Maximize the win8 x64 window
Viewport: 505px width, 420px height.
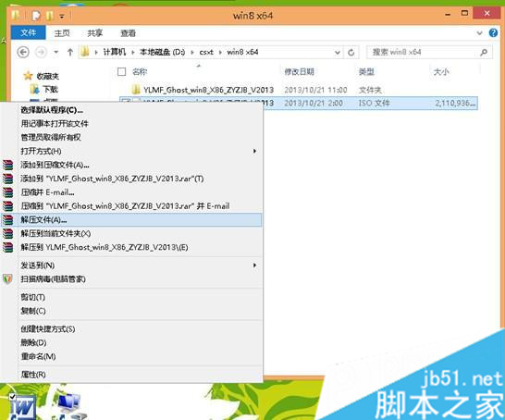point(464,13)
